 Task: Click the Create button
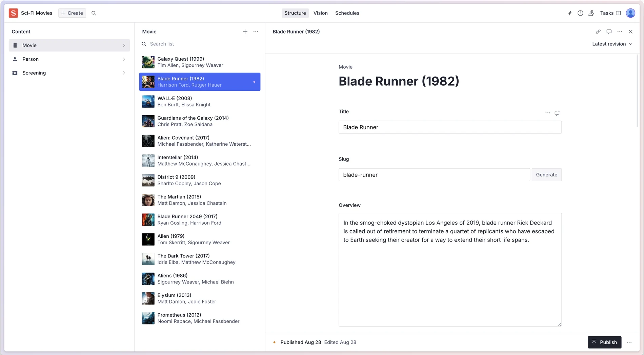[72, 13]
